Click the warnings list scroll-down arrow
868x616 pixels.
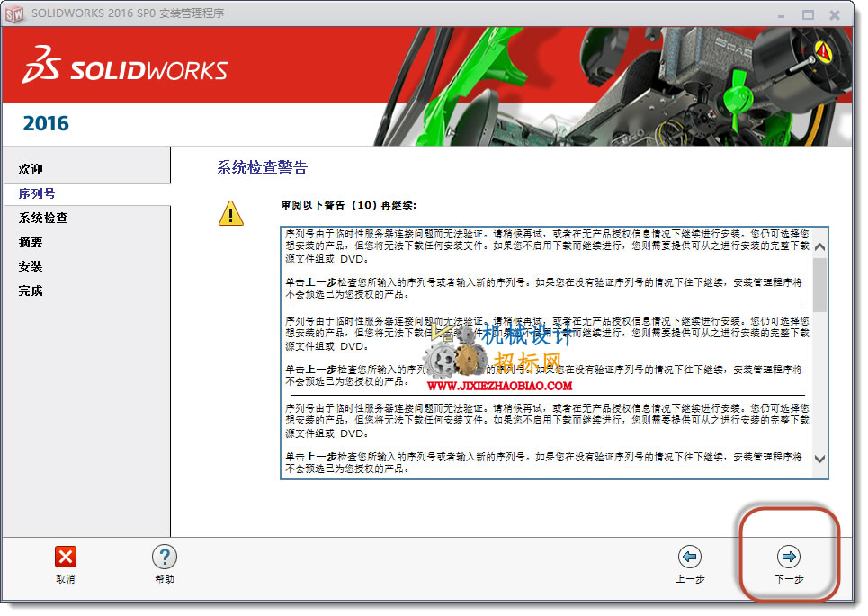819,459
